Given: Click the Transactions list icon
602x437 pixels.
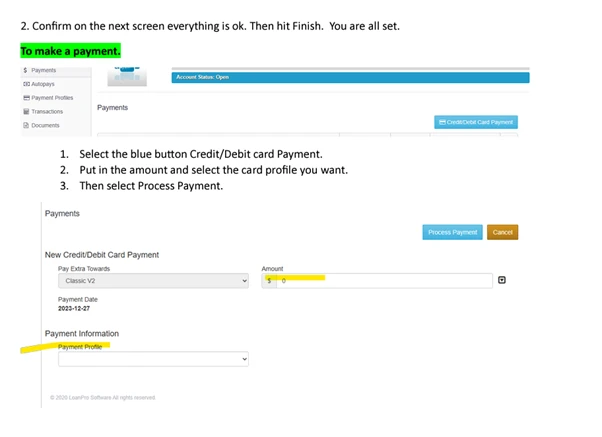Looking at the screenshot, I should coord(25,112).
